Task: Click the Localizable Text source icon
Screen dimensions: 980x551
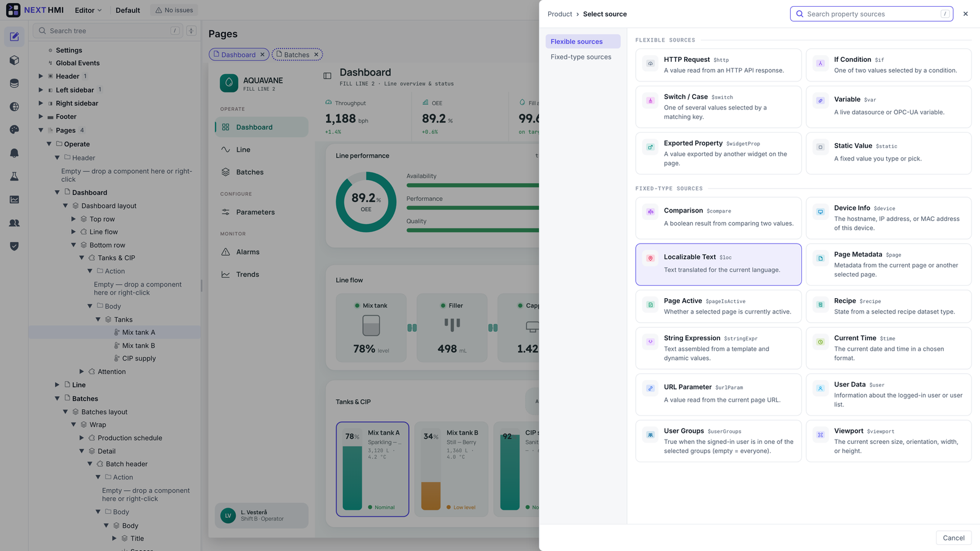Action: coord(650,258)
